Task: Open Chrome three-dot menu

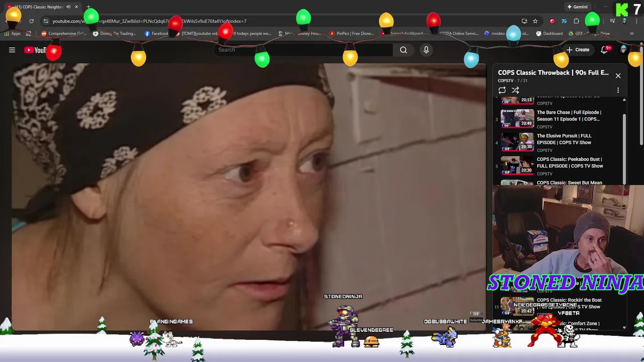Action: [636, 21]
